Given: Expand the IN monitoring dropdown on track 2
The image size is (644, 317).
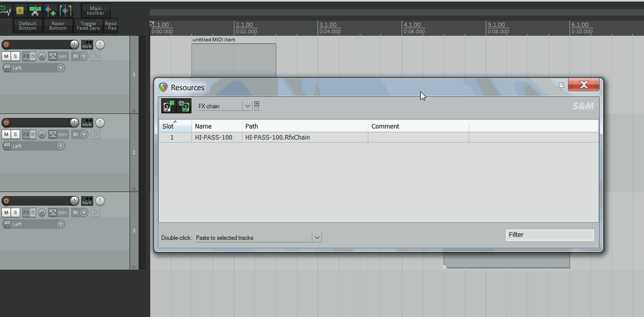Looking at the screenshot, I should (84, 134).
